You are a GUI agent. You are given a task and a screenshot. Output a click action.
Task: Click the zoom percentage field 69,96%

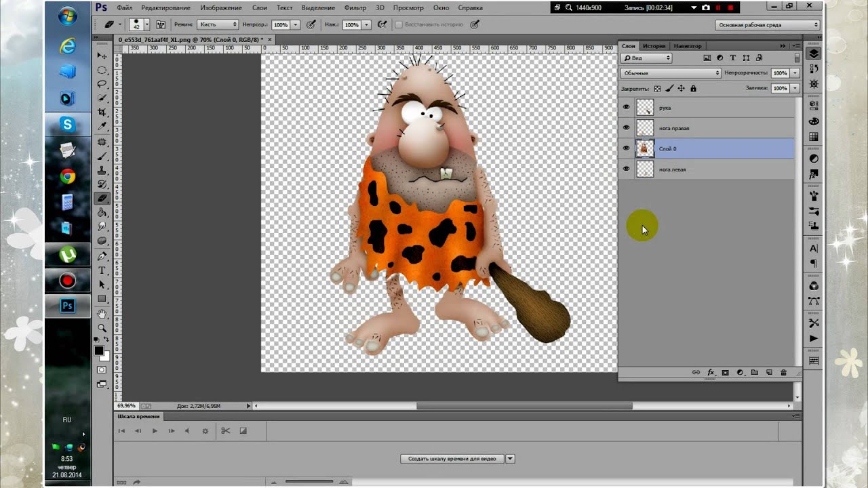tap(125, 406)
